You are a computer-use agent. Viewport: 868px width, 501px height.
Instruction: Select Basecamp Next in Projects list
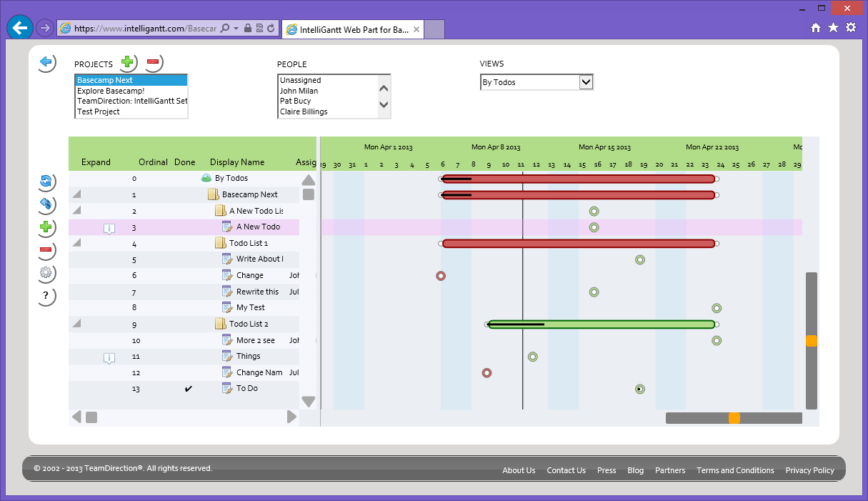[131, 80]
